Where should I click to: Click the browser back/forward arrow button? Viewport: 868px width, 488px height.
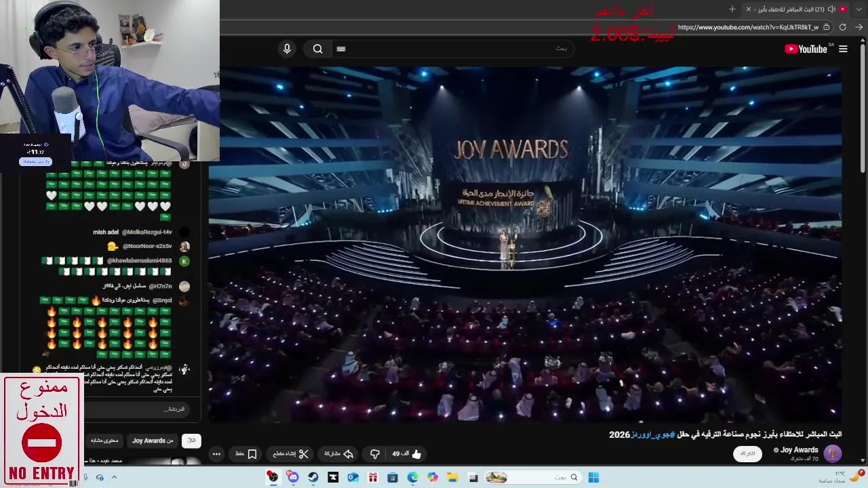[x=859, y=27]
